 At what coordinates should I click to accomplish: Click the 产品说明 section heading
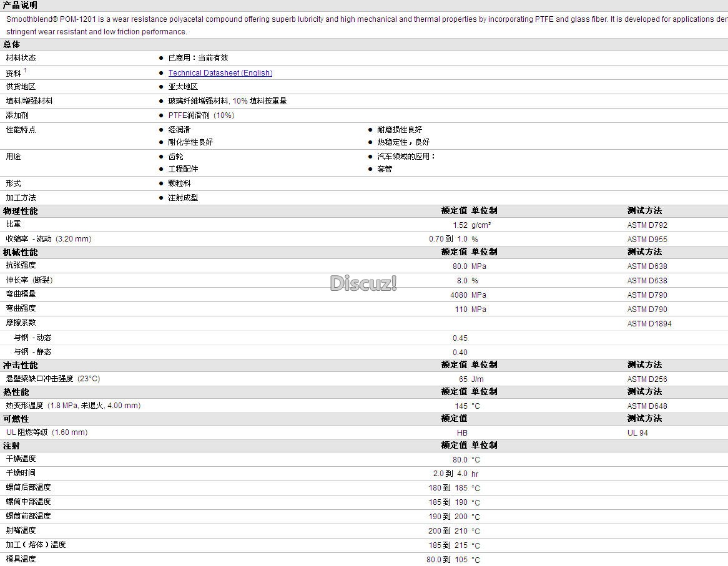[x=20, y=5]
